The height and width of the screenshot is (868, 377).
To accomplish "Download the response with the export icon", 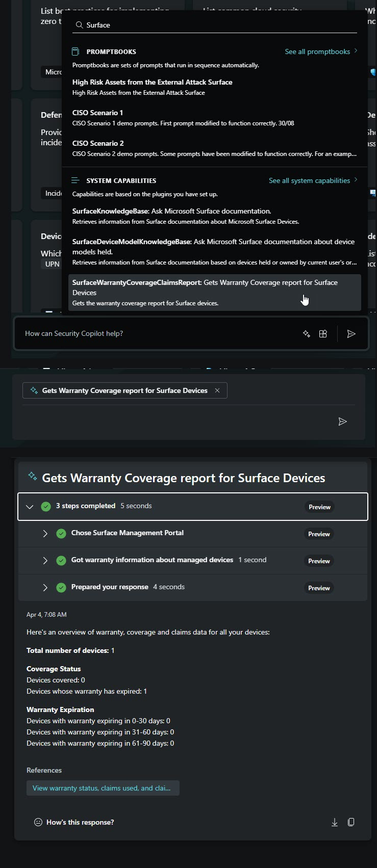I will pos(335,822).
